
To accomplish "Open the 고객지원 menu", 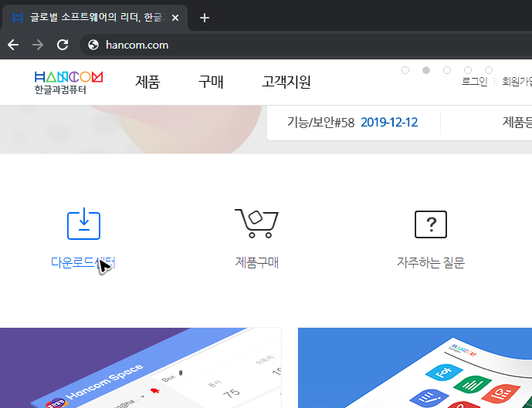I will tap(286, 82).
